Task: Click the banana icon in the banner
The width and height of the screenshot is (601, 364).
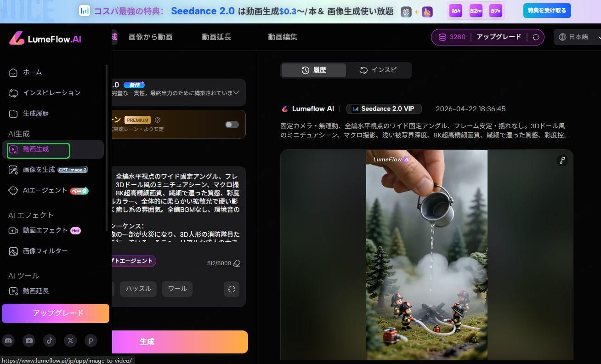Action: (427, 11)
